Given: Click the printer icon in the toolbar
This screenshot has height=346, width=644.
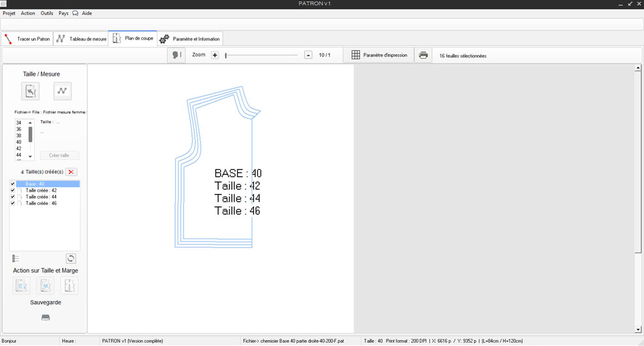Looking at the screenshot, I should pyautogui.click(x=423, y=55).
